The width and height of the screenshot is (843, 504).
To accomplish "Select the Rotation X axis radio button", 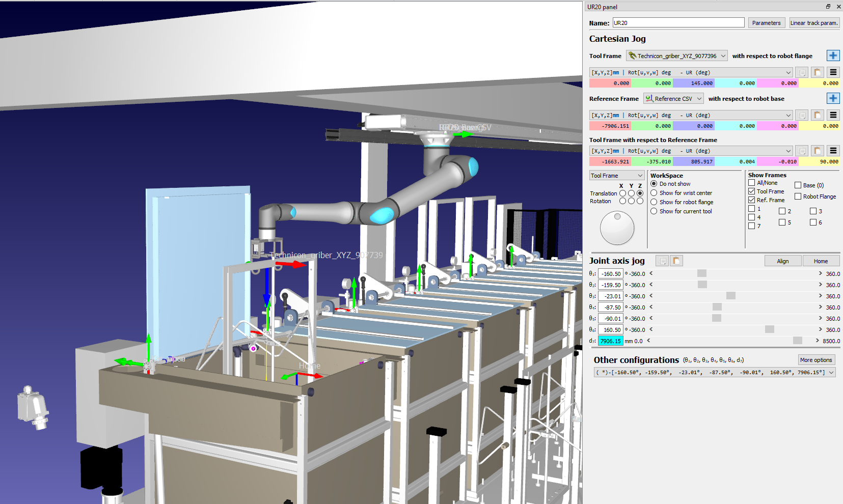I will [622, 201].
